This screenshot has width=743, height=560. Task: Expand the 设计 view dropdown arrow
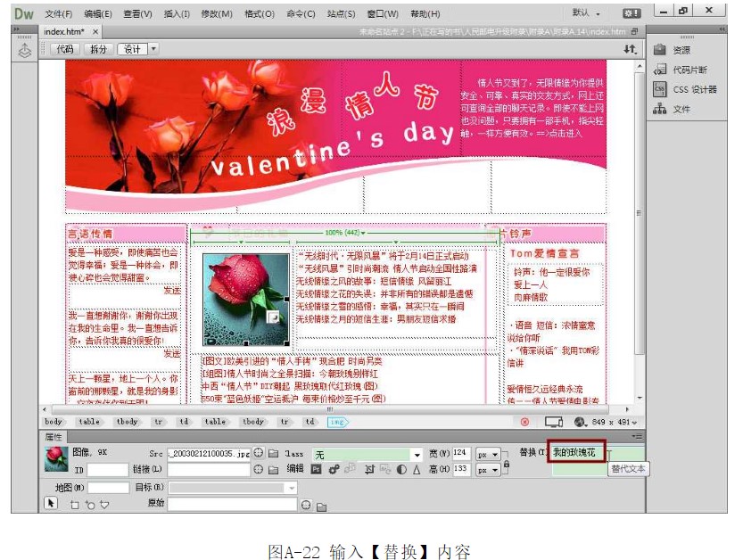(x=153, y=49)
